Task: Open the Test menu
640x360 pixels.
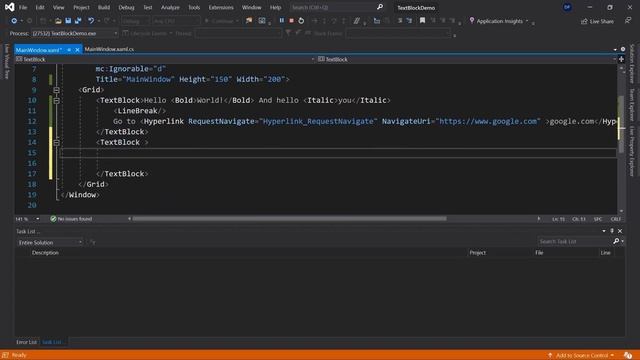Action: click(x=148, y=7)
